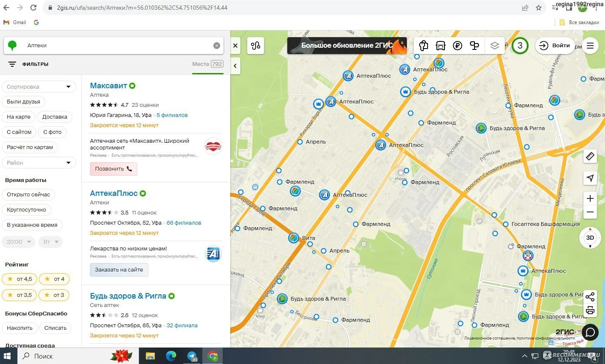Select rating filter от 3,5
The height and width of the screenshot is (364, 605).
[19, 295]
